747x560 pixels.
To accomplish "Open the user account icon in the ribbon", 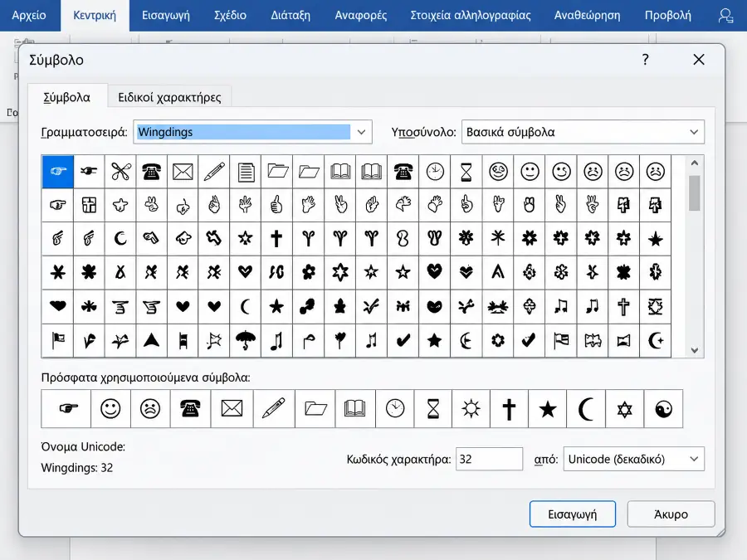I will 725,15.
